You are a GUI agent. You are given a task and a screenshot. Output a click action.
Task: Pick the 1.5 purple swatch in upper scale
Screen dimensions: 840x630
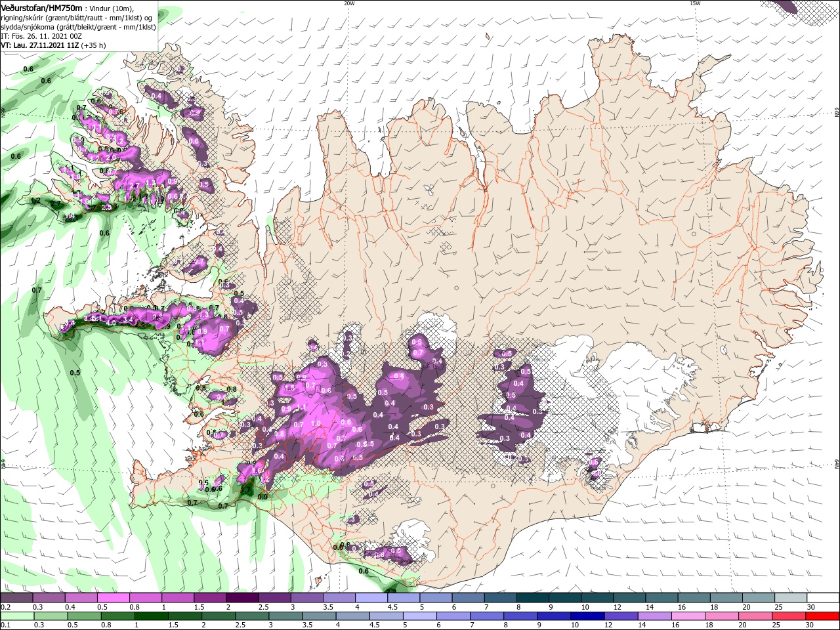pos(209,598)
